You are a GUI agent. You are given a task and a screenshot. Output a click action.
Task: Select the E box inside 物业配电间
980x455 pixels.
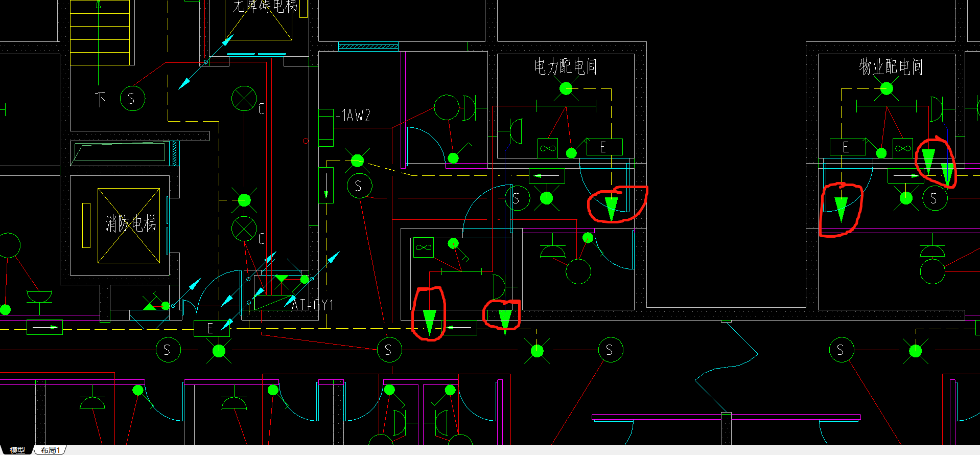847,147
